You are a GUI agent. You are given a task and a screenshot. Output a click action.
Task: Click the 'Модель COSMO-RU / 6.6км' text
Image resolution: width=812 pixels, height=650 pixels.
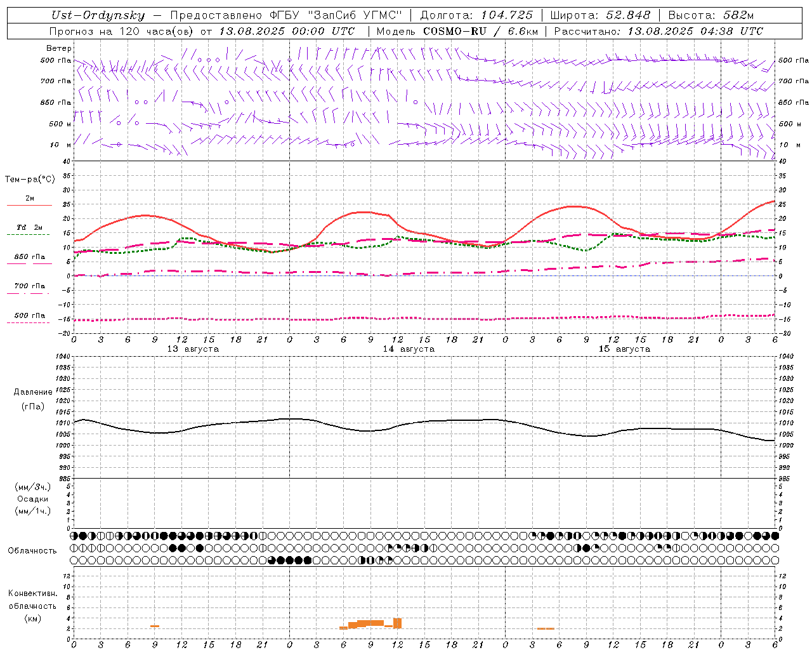coord(457,31)
